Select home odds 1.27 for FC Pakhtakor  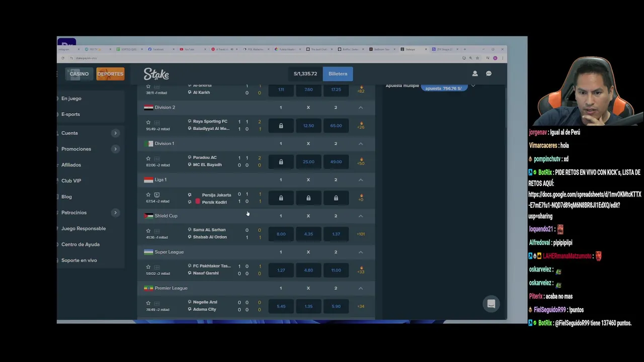coord(281,270)
